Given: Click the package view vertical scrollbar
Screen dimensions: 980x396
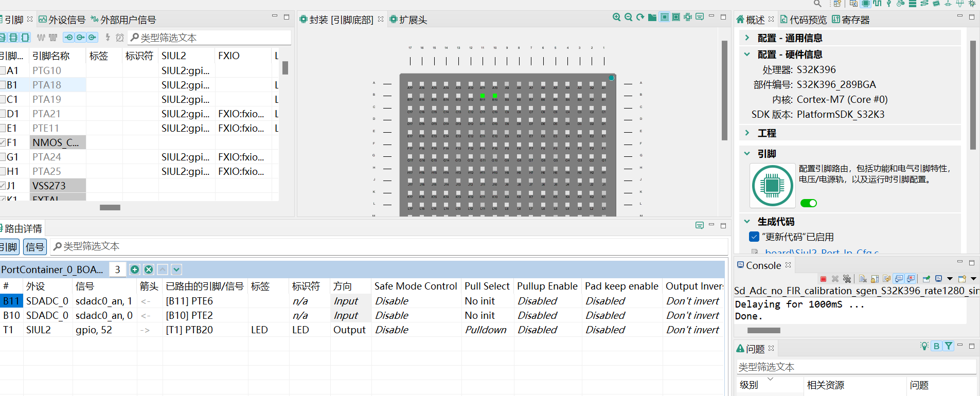Looking at the screenshot, I should pos(724,90).
